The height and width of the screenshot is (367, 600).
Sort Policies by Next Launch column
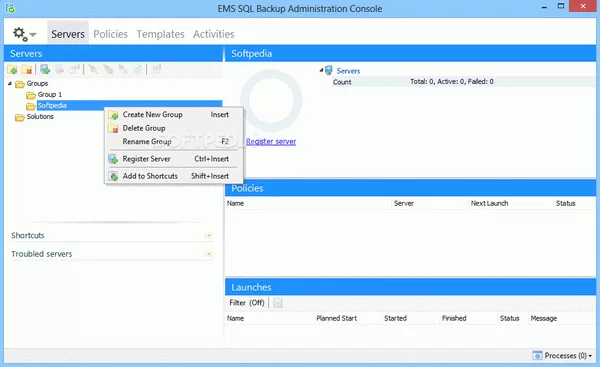point(511,203)
